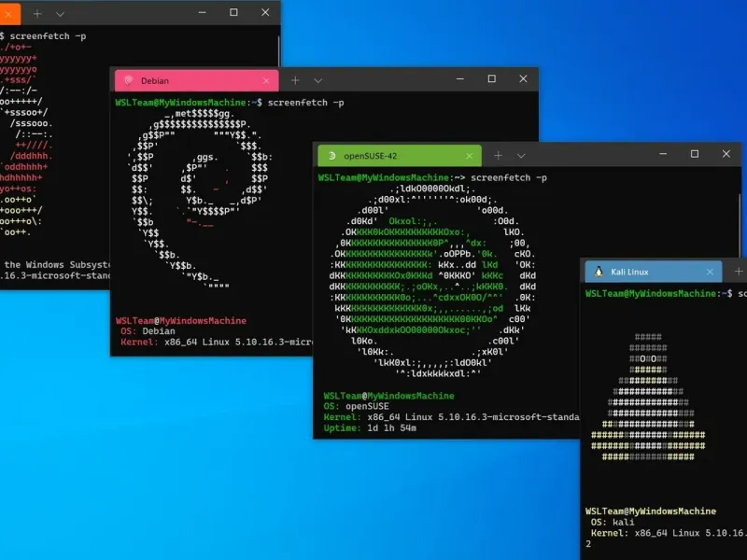Add a new tab in the orange-tab terminal window
Screen dimensions: 747x560
point(37,14)
